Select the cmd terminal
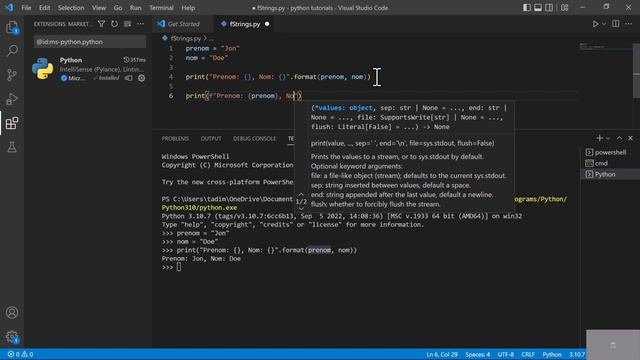 [x=610, y=163]
